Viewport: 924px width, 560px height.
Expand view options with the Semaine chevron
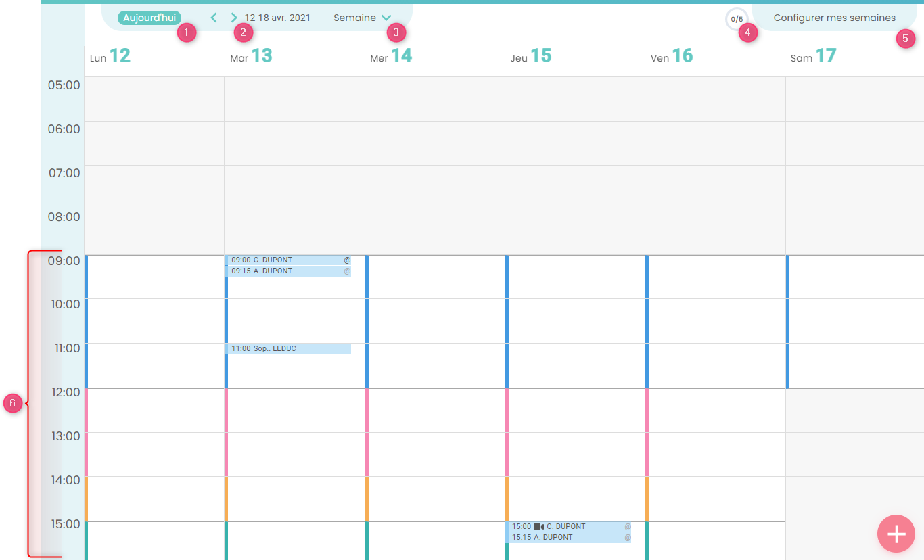[x=386, y=18]
